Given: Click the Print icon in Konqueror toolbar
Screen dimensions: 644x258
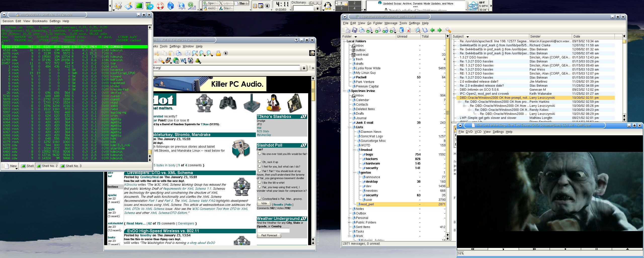Looking at the screenshot, I should point(179,53).
